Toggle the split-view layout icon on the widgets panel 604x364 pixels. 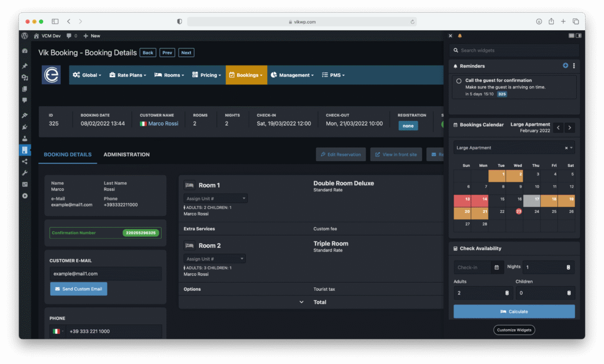(x=579, y=35)
